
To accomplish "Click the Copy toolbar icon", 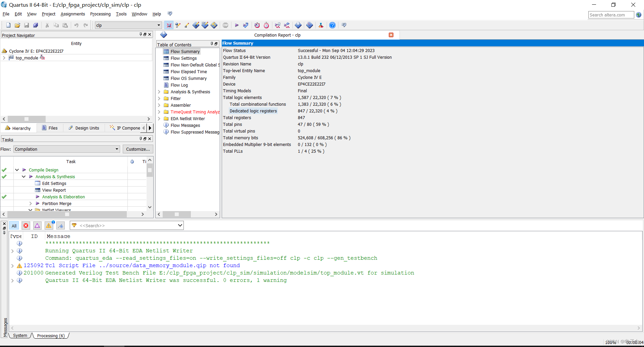I will coord(56,25).
